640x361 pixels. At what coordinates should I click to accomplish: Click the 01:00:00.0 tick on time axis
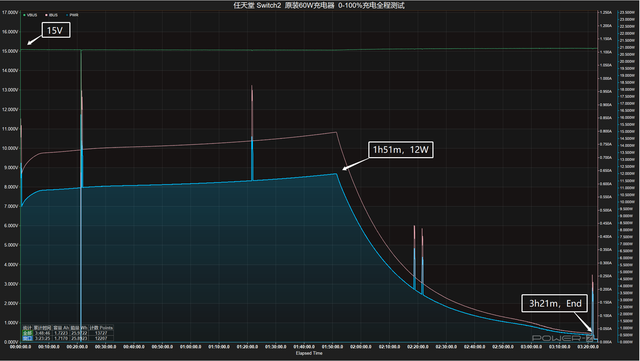point(191,347)
